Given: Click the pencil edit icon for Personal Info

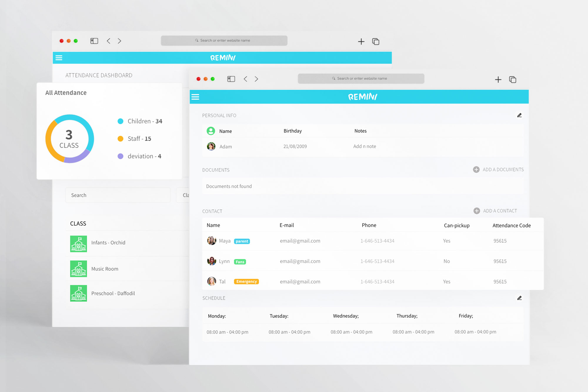Looking at the screenshot, I should click(x=519, y=115).
